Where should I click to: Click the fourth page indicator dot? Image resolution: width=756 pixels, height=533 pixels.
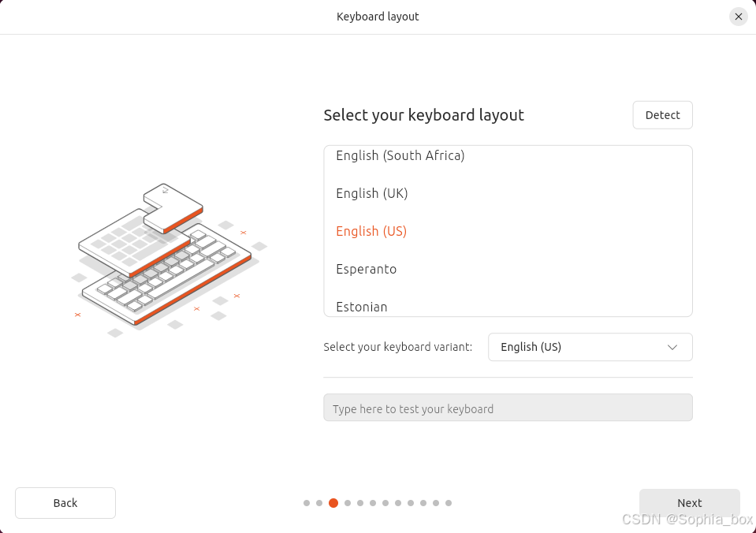(x=348, y=503)
